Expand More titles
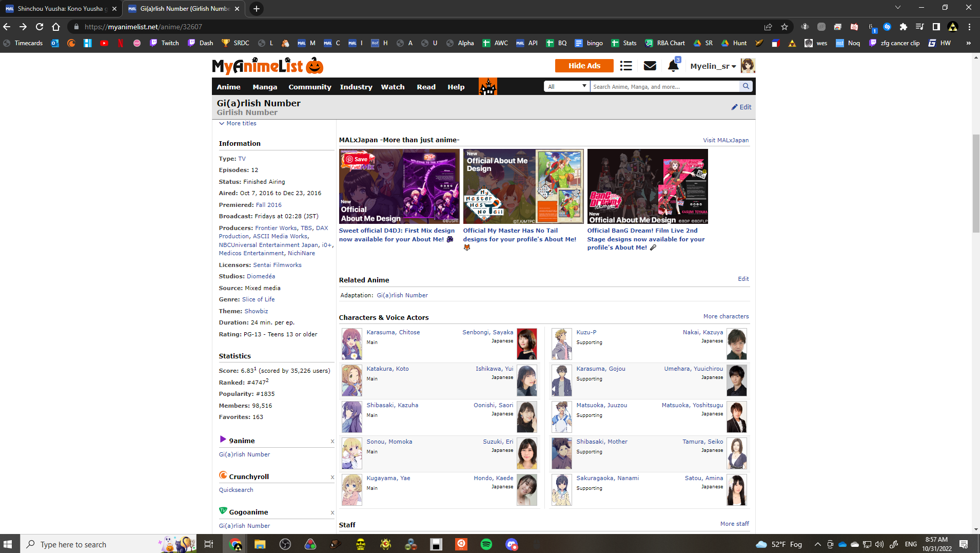 coord(238,123)
